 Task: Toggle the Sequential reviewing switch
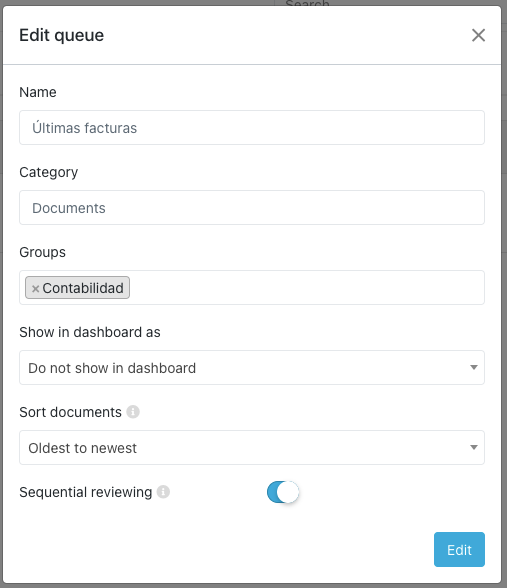point(283,492)
